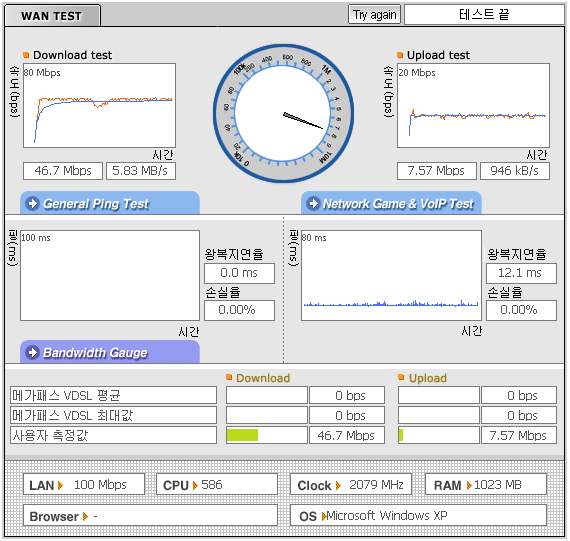Click the General Ping Test arrow icon
This screenshot has width=570, height=541.
(33, 204)
